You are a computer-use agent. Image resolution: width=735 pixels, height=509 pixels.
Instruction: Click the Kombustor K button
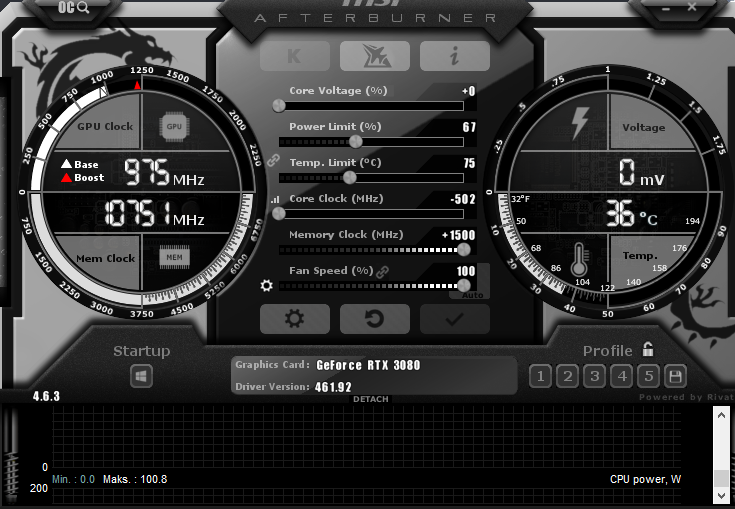tap(295, 56)
